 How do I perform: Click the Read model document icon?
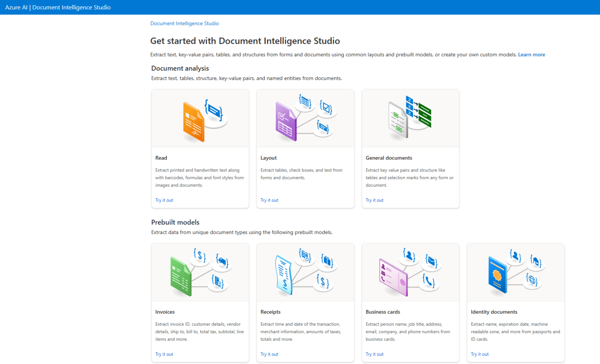[x=200, y=119]
